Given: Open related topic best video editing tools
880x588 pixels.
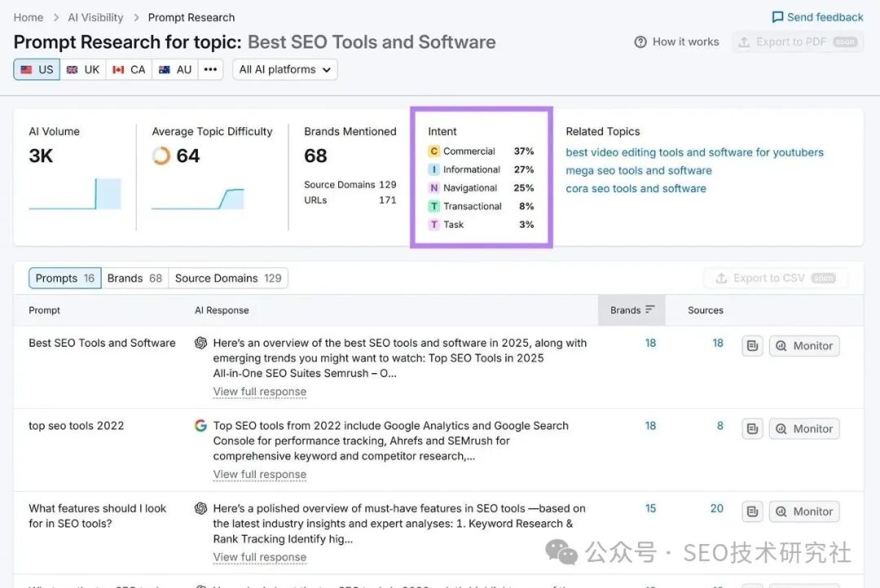Looking at the screenshot, I should pyautogui.click(x=695, y=152).
